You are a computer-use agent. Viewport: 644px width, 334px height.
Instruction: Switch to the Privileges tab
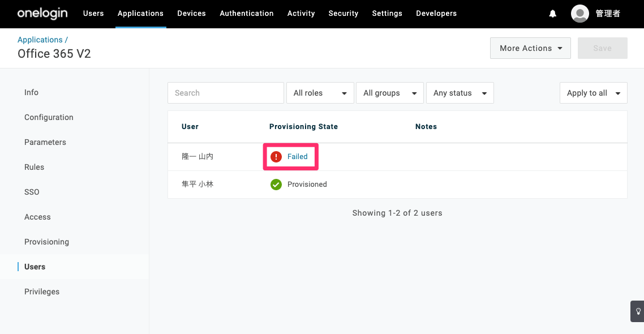(x=42, y=292)
